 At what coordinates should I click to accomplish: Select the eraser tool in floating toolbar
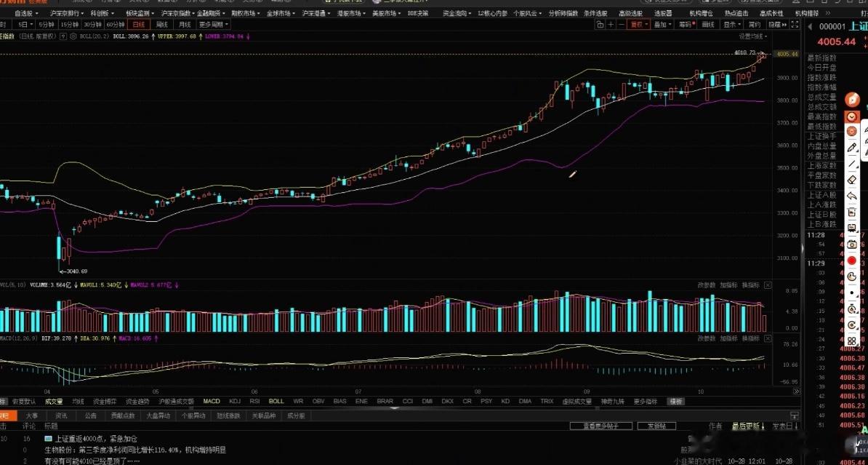pyautogui.click(x=853, y=180)
